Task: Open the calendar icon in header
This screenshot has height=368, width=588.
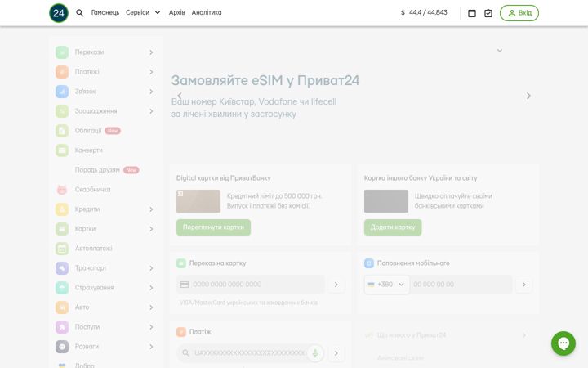Action: (472, 13)
